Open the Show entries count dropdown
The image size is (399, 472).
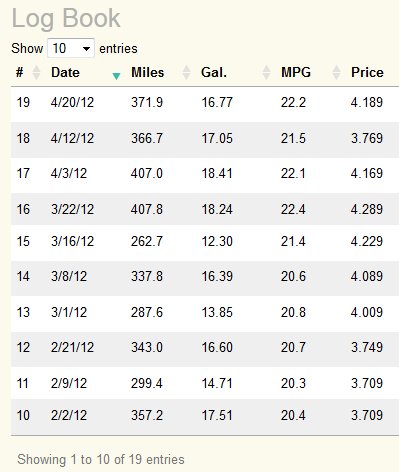tap(71, 48)
